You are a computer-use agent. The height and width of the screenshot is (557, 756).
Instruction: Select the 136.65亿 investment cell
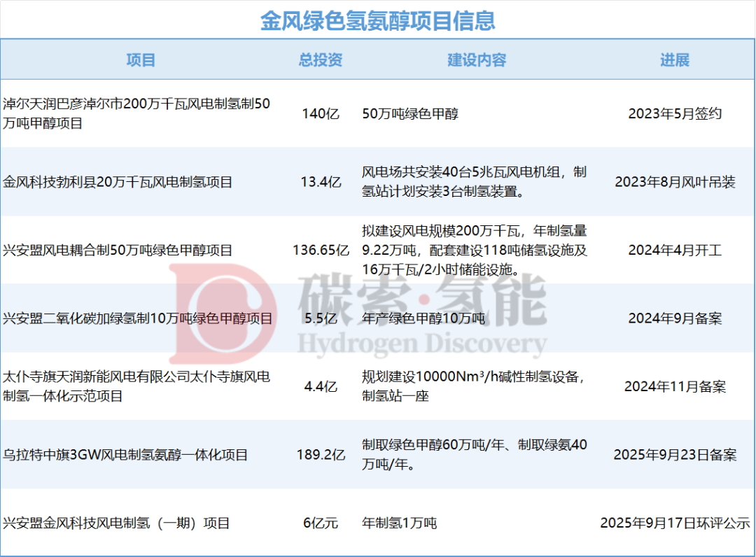pyautogui.click(x=321, y=251)
